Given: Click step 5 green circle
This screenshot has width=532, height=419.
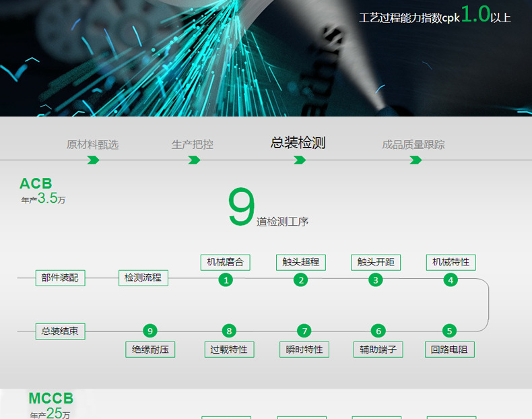Looking at the screenshot, I should (x=450, y=331).
